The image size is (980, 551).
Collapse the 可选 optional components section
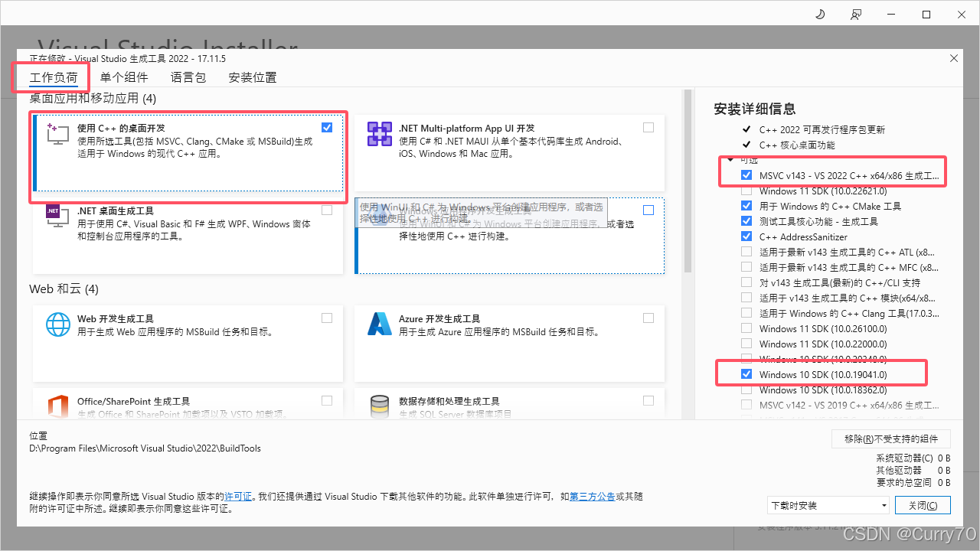click(x=731, y=160)
